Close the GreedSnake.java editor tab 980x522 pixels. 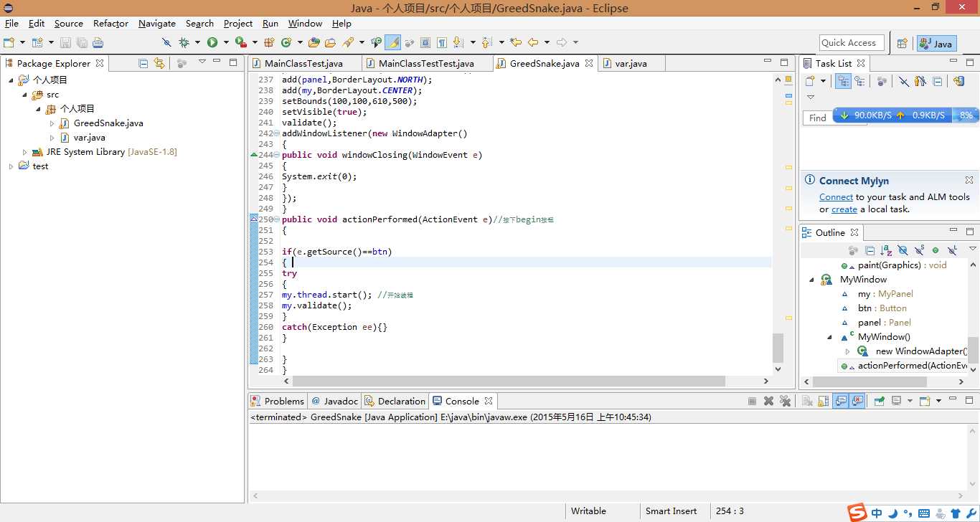(x=589, y=63)
